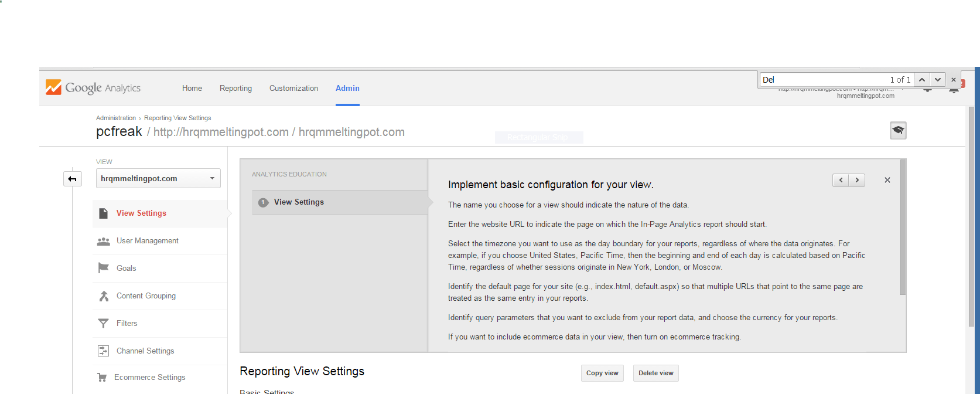
Task: Click the Reporting View Settings heading
Action: click(302, 372)
